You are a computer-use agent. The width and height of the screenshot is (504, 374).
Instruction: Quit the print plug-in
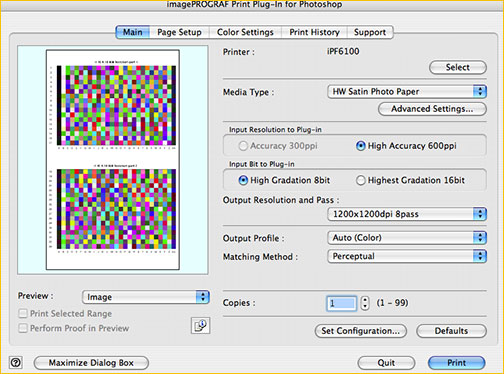pos(386,363)
